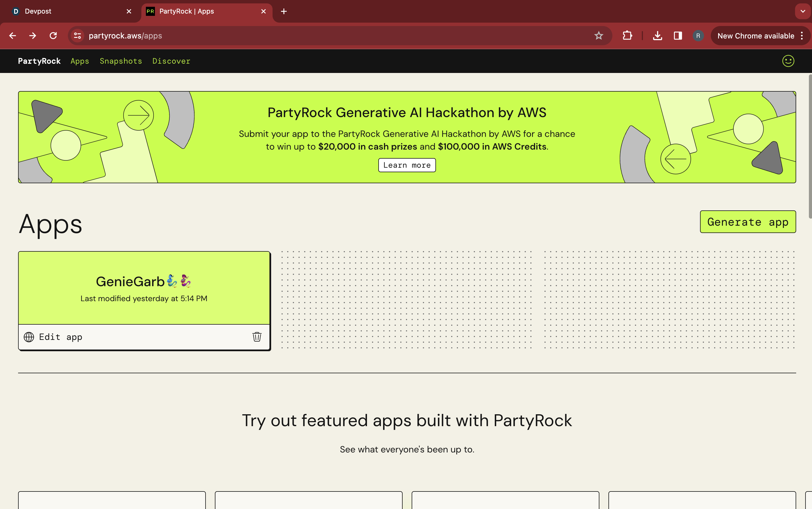Click the globe icon beside Edit app
Screen dimensions: 812x509
click(x=29, y=337)
